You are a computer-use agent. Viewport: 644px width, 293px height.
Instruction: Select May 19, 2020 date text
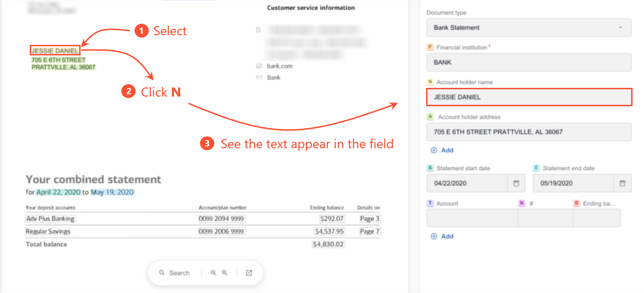[x=113, y=192]
